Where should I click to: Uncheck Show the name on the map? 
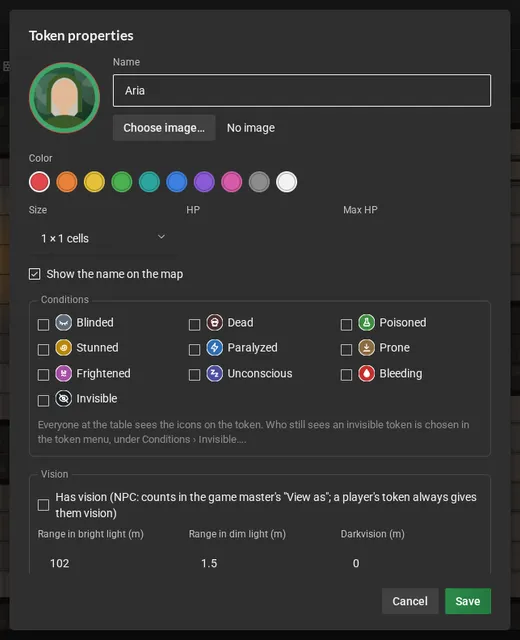(x=35, y=274)
